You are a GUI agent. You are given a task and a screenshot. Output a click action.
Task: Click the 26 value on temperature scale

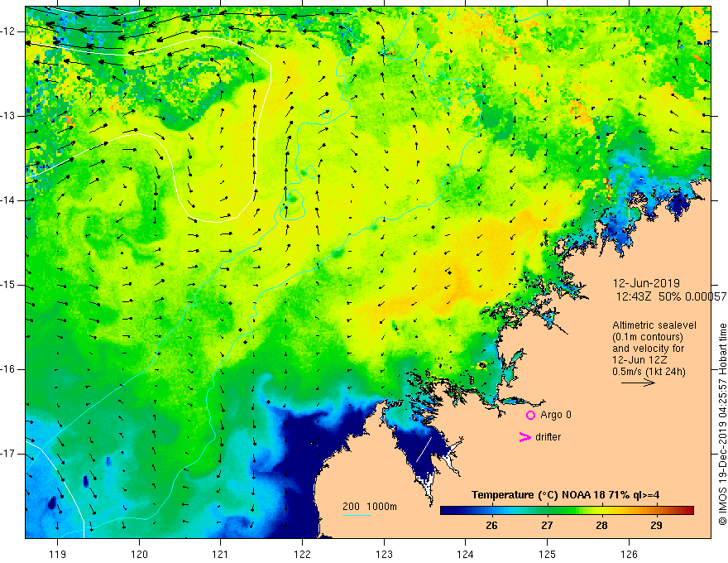491,526
